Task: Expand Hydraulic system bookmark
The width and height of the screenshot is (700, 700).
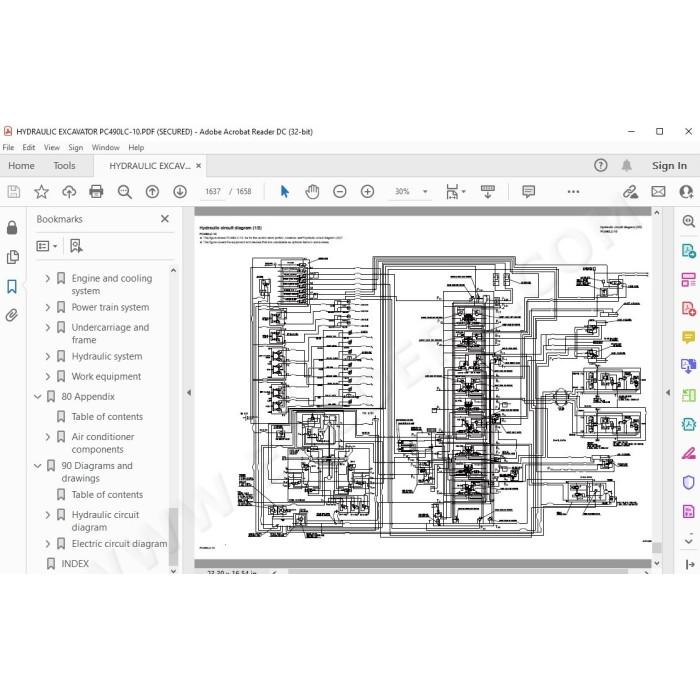Action: [x=47, y=356]
